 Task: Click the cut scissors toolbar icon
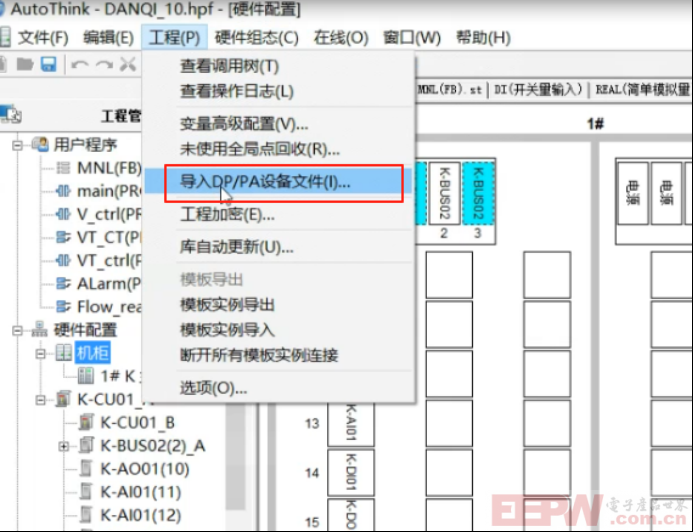point(128,65)
